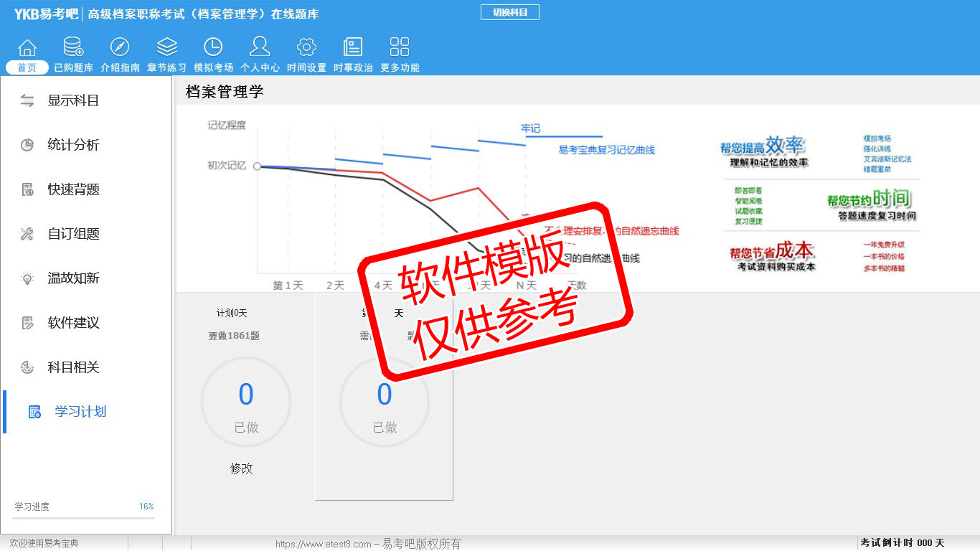Click the 显示科目 swap arrows icon
The image size is (980, 551).
click(27, 100)
